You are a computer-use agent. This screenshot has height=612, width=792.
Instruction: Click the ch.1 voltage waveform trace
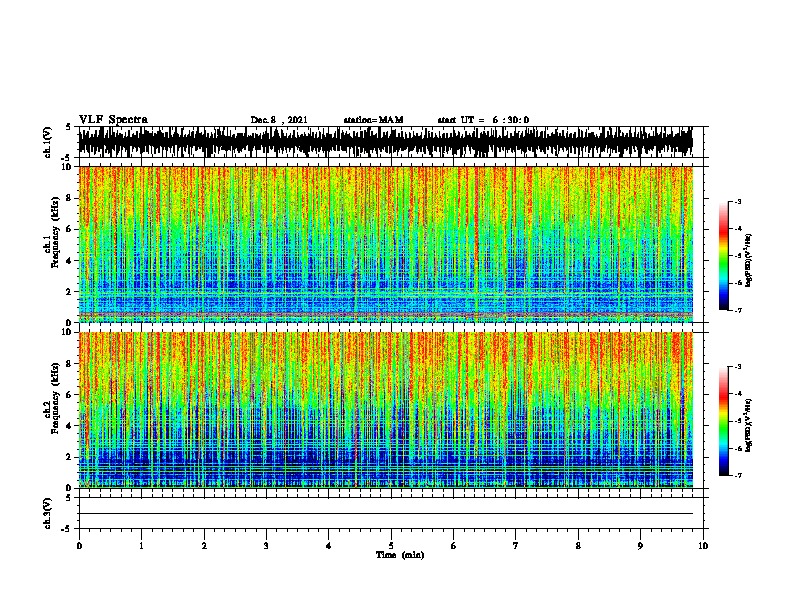pyautogui.click(x=385, y=142)
